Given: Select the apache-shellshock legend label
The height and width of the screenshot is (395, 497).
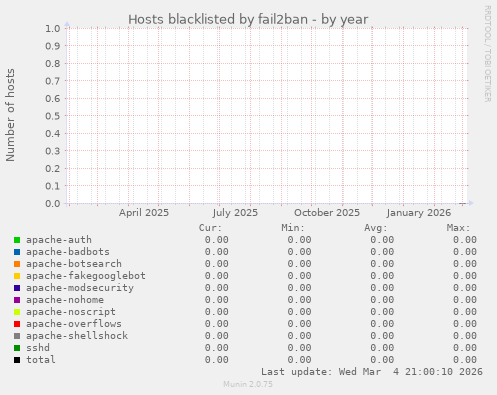Looking at the screenshot, I should [x=77, y=336].
